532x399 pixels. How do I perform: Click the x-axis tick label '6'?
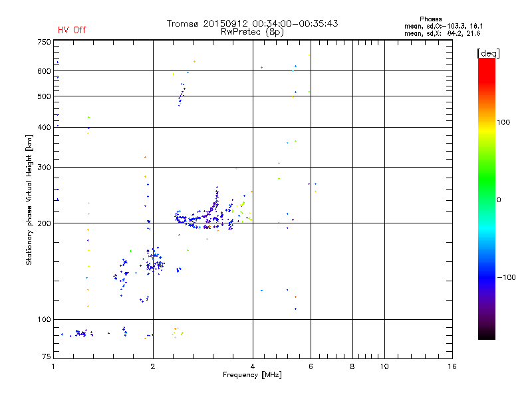point(311,366)
